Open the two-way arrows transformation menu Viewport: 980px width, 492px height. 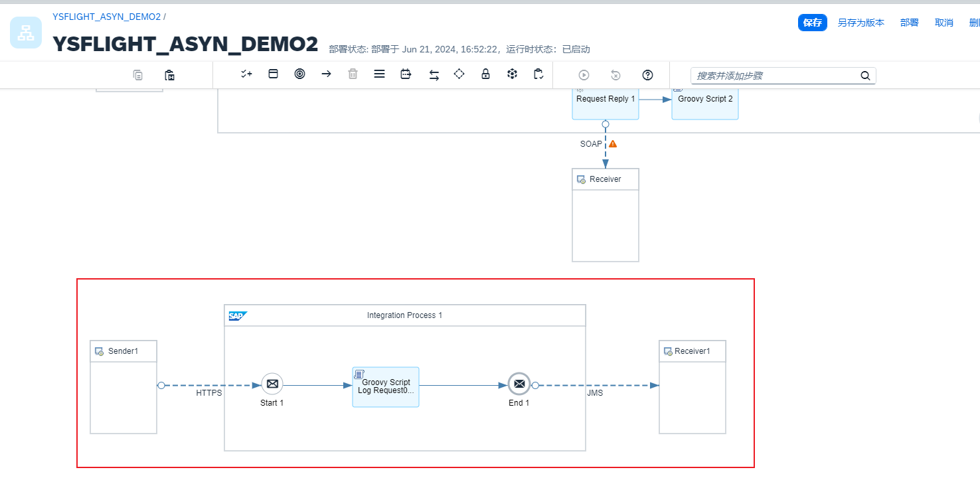434,75
